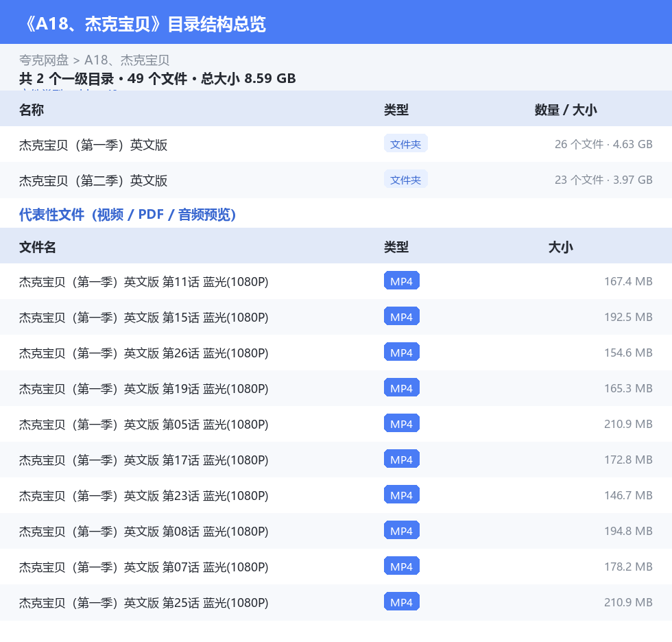
Task: Click MP4 badge in the 第25话 row
Action: pos(402,601)
